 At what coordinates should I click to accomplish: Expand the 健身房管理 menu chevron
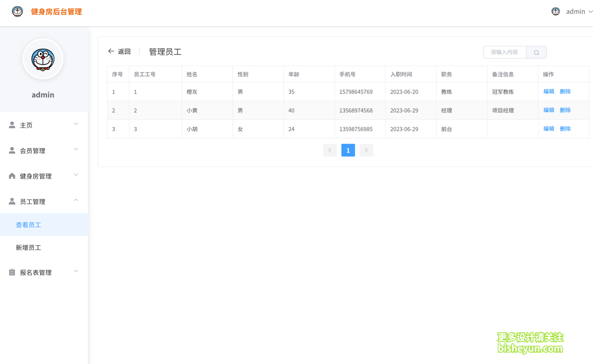[x=76, y=175]
